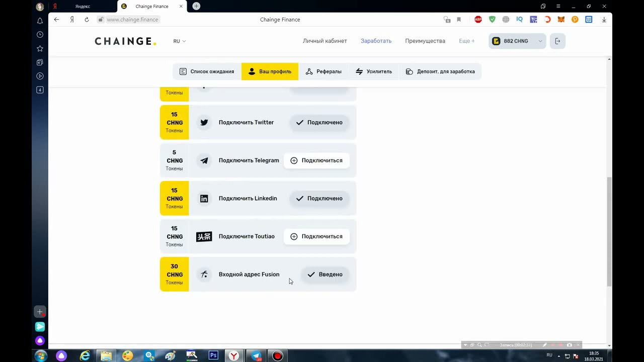Open Личный кабинет menu item
Viewport: 644px width, 362px height.
pos(325,41)
